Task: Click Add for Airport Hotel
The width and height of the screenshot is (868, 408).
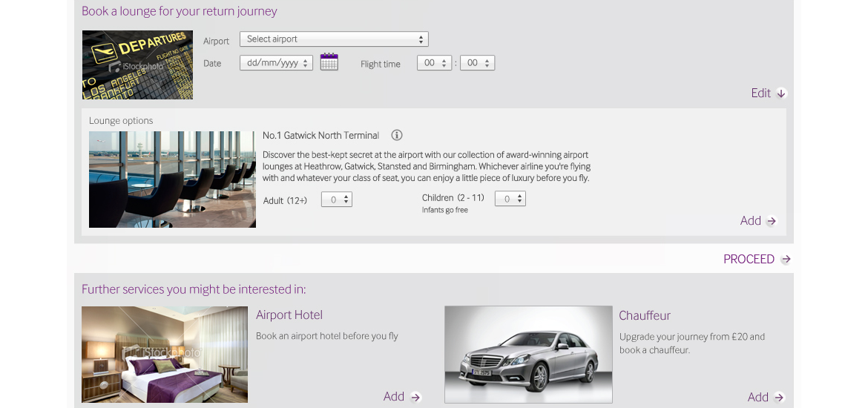Action: coord(394,396)
